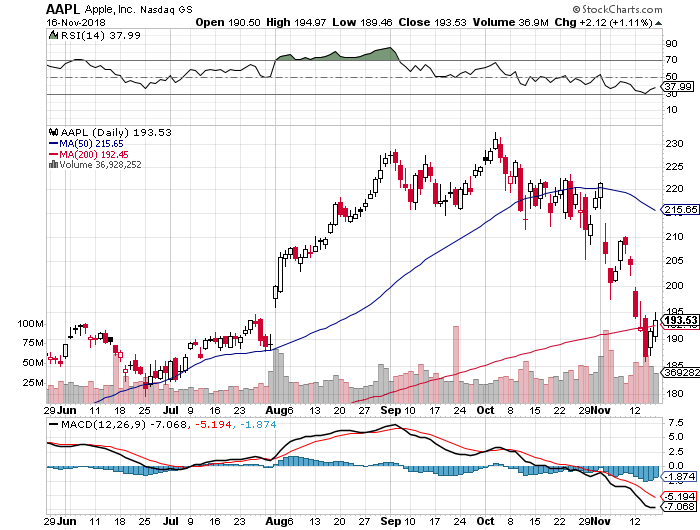The image size is (700, 530).
Task: Click the Sep label on price date axis
Action: pos(391,410)
